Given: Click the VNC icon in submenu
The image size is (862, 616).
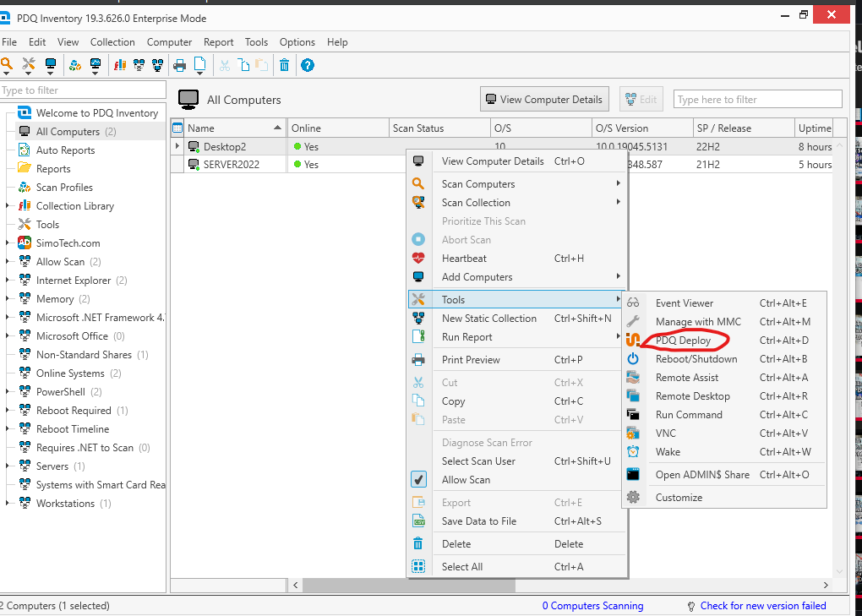Looking at the screenshot, I should pyautogui.click(x=633, y=433).
